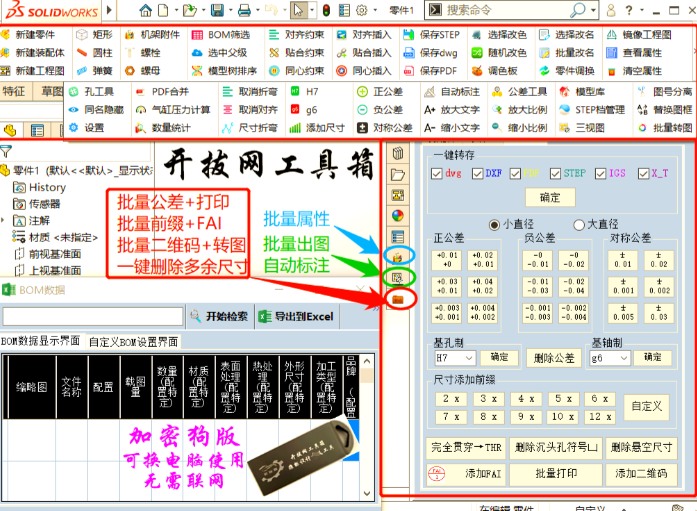Run 自动标注 tool

(x=452, y=92)
